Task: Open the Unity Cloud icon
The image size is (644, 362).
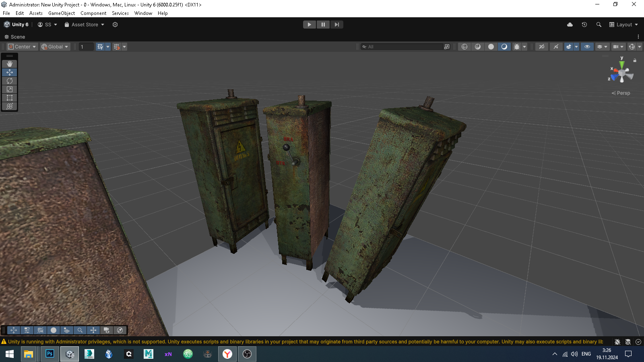Action: 570,25
